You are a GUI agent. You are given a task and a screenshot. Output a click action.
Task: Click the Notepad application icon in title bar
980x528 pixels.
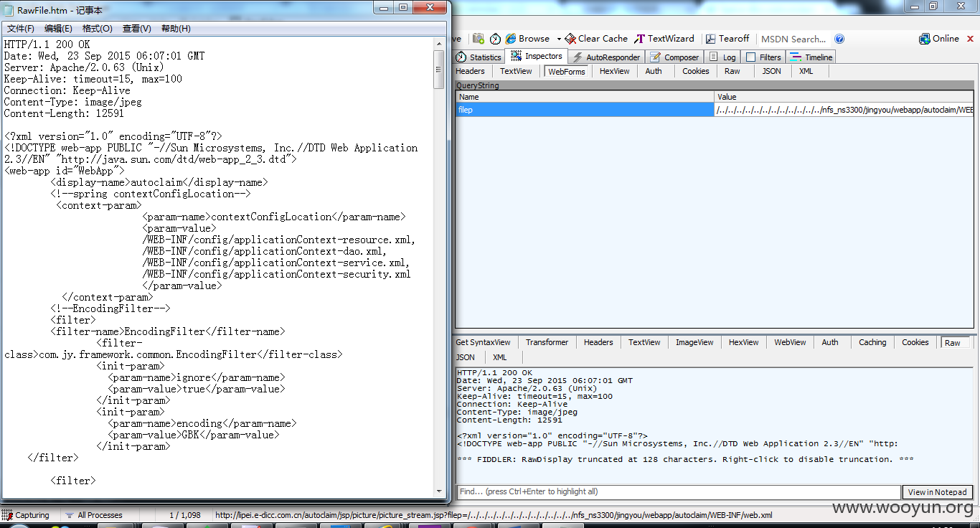pyautogui.click(x=9, y=10)
